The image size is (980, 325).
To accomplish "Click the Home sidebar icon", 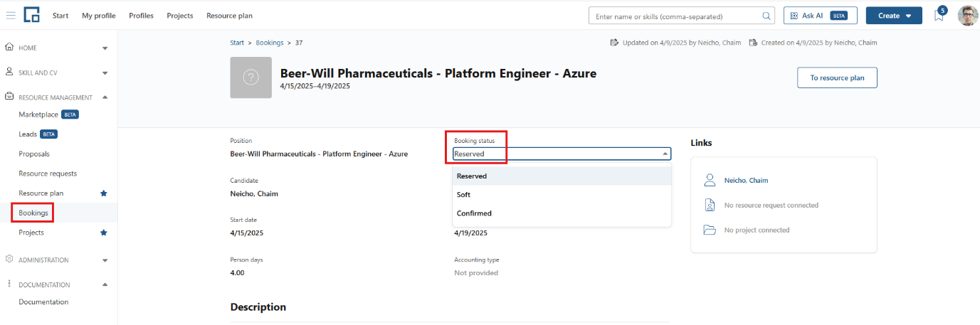I will 9,48.
